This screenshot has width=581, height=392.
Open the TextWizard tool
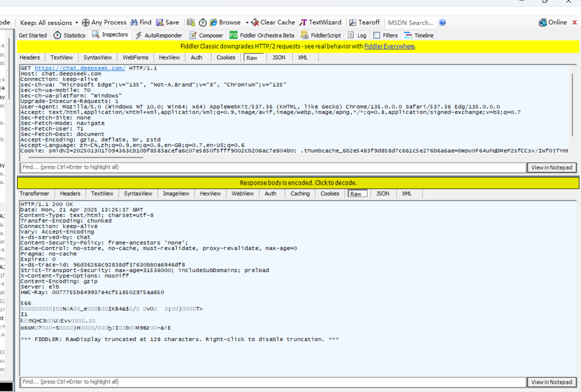[x=320, y=22]
